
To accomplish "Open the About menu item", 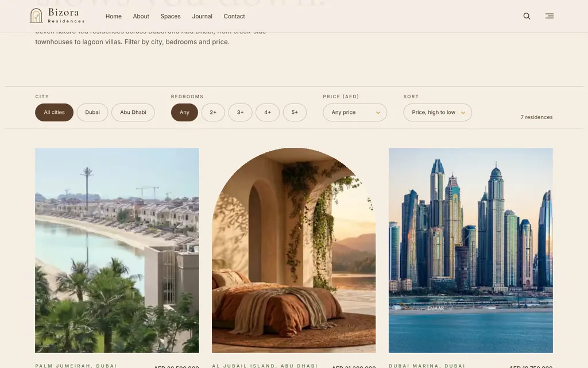I will pos(141,16).
